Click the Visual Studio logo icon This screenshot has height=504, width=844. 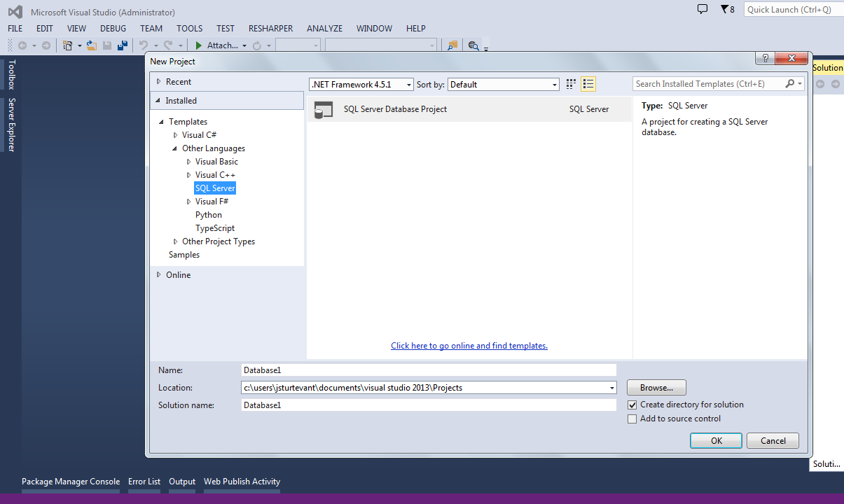pyautogui.click(x=15, y=11)
